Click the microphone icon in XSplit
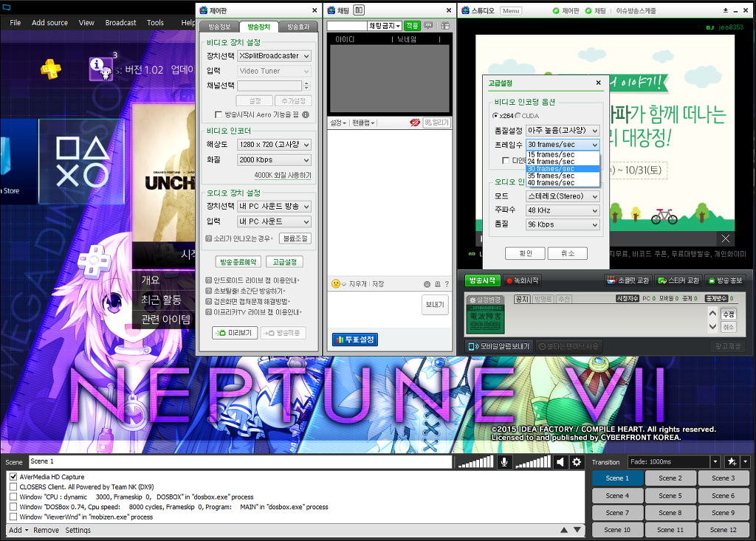The width and height of the screenshot is (756, 541). coord(504,462)
